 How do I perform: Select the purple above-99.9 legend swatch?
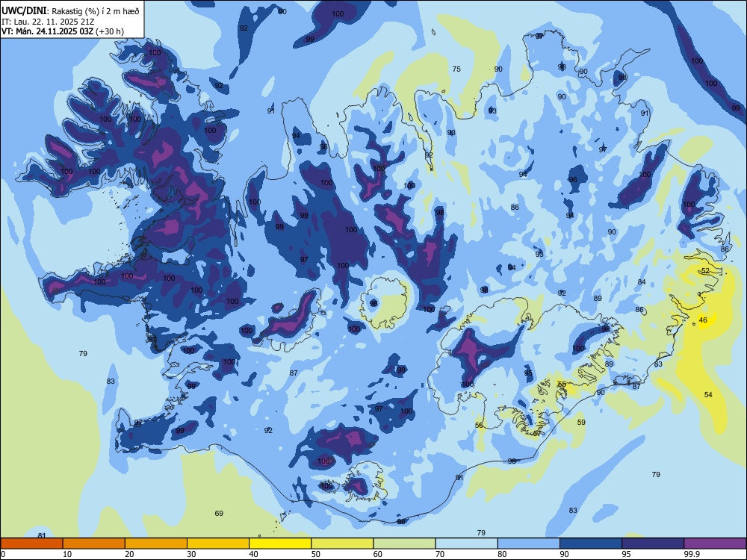(715, 544)
